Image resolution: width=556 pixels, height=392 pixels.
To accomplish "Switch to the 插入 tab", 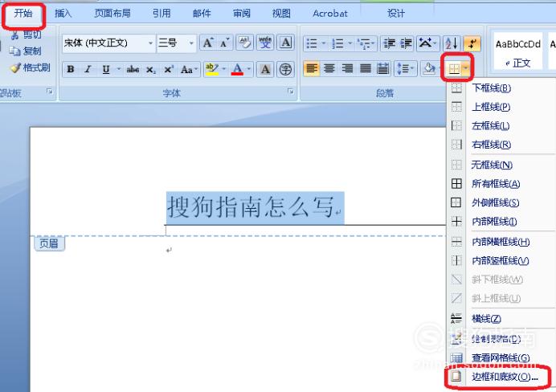I will 63,14.
